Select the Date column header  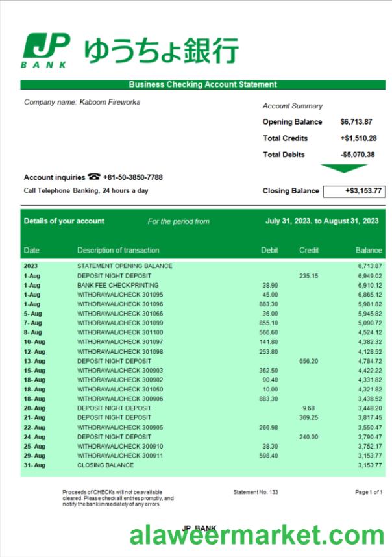coord(32,250)
